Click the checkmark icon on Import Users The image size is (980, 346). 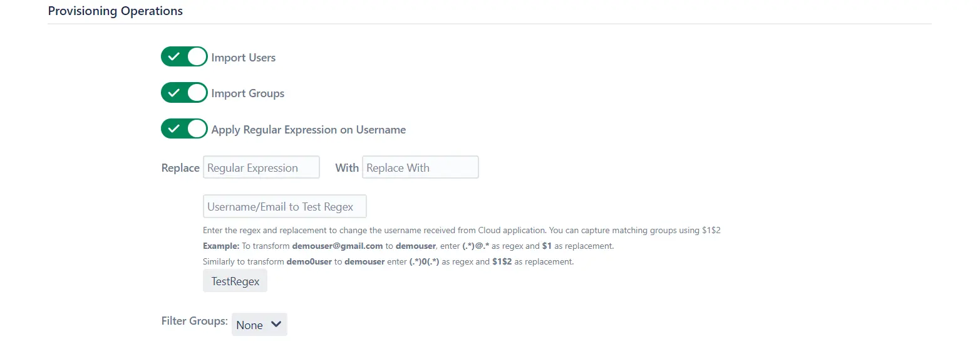tap(174, 57)
